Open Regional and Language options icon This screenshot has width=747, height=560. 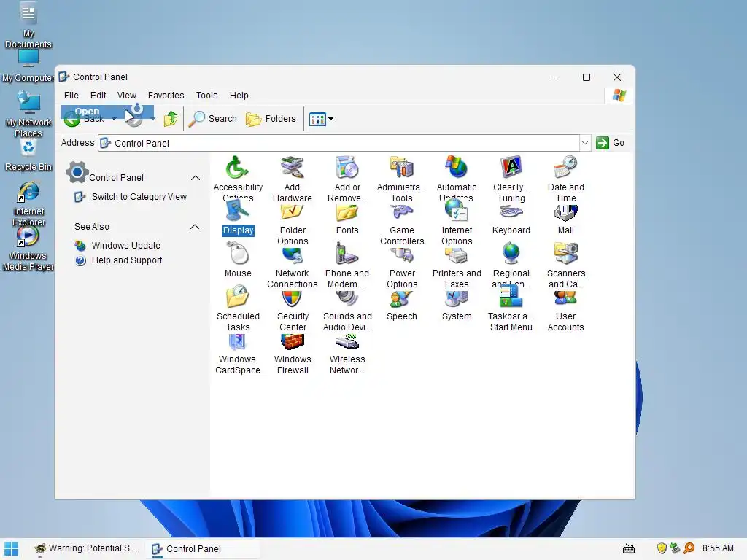(511, 253)
